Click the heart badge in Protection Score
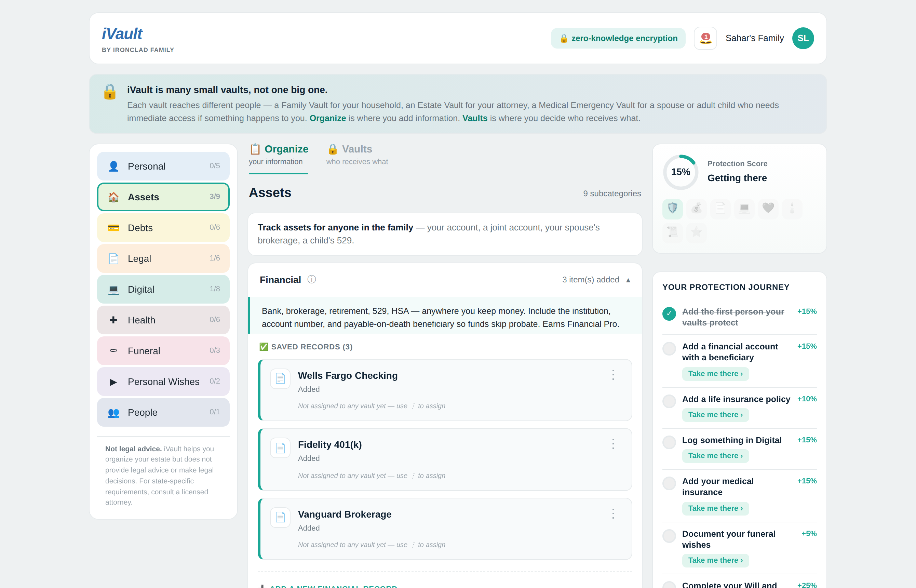The height and width of the screenshot is (588, 916). 768,209
